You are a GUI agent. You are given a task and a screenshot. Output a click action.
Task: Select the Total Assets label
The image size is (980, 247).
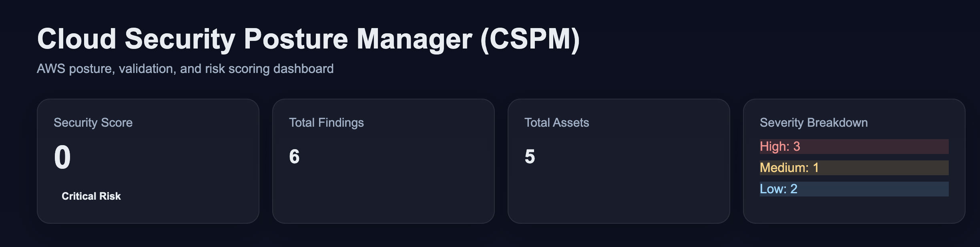(556, 123)
